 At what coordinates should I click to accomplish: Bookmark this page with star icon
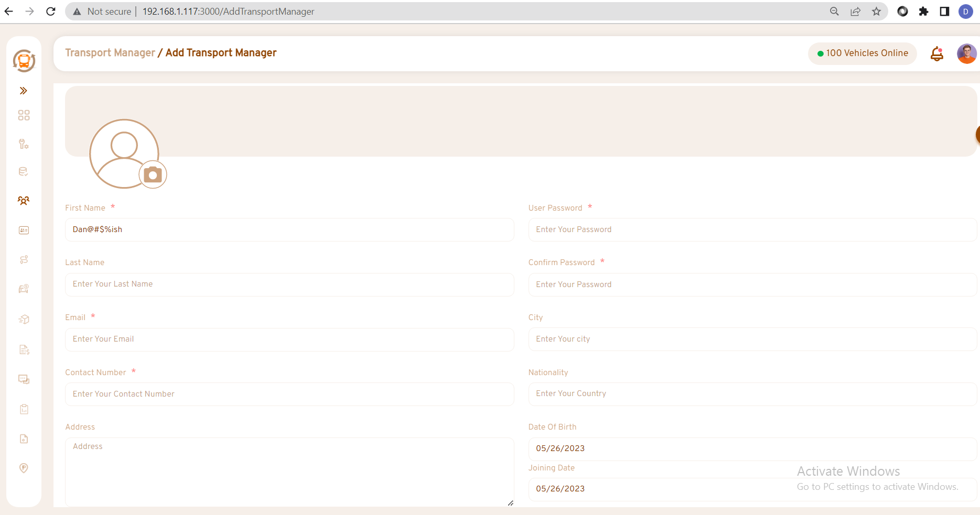(x=876, y=12)
